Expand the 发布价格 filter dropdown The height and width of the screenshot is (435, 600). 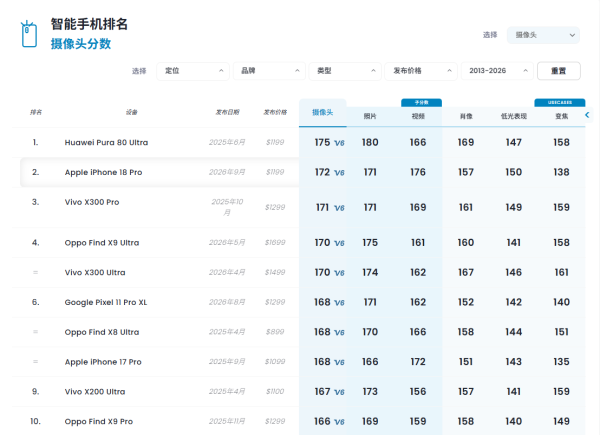[x=421, y=71]
